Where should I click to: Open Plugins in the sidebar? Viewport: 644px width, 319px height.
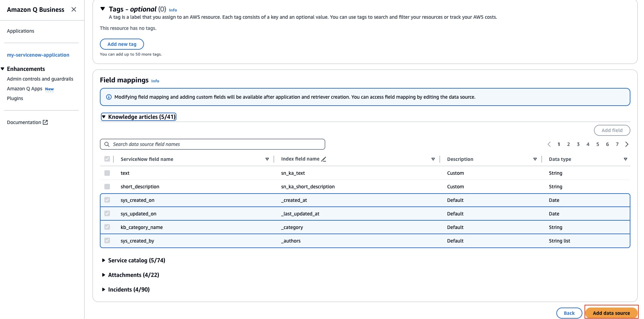point(15,98)
